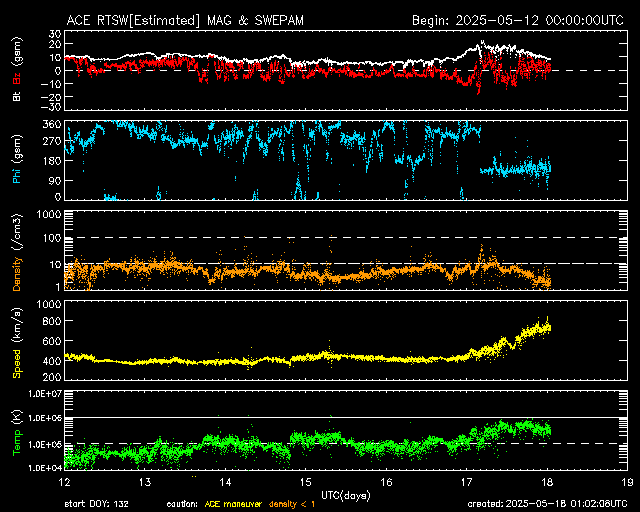Image resolution: width=640 pixels, height=512 pixels.
Task: Click the "1.0E+07" tick on the Temp axis
Action: (x=45, y=394)
